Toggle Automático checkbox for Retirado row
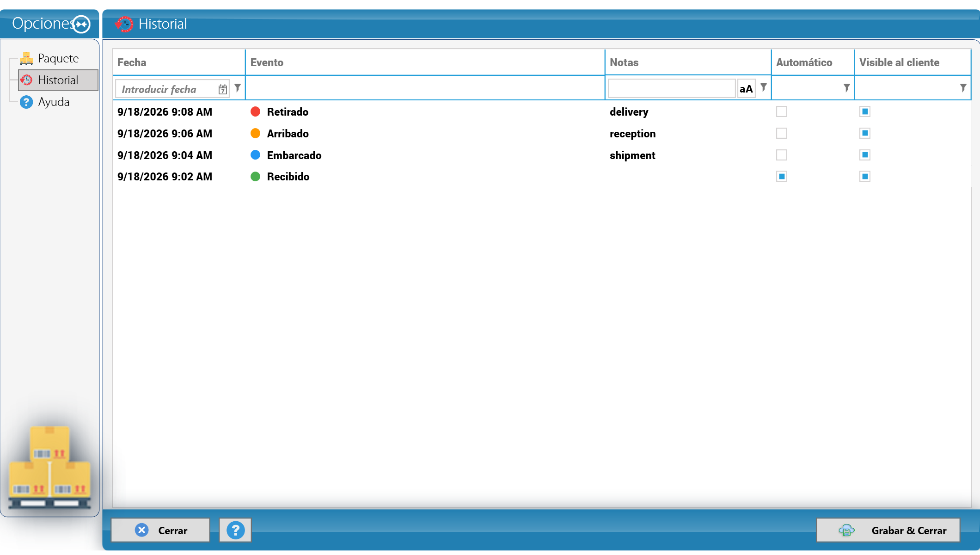Viewport: 980px width, 555px height. tap(782, 111)
